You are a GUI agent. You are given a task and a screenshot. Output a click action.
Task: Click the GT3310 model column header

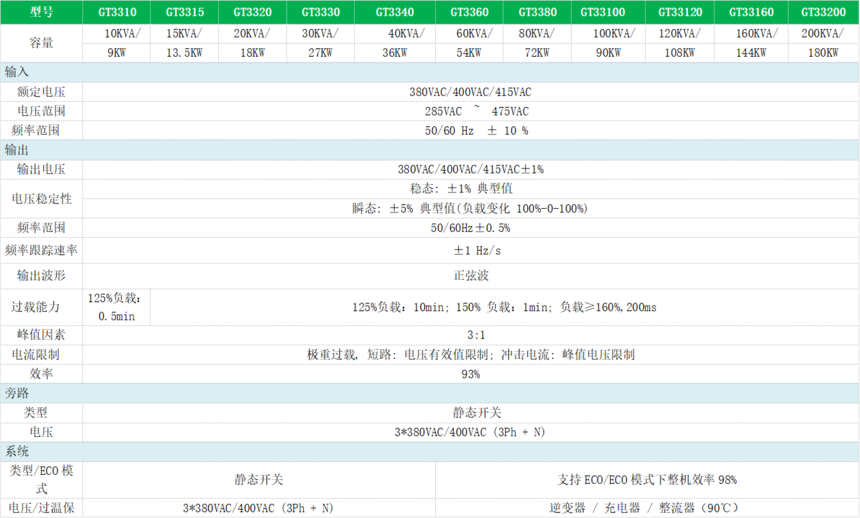point(116,12)
